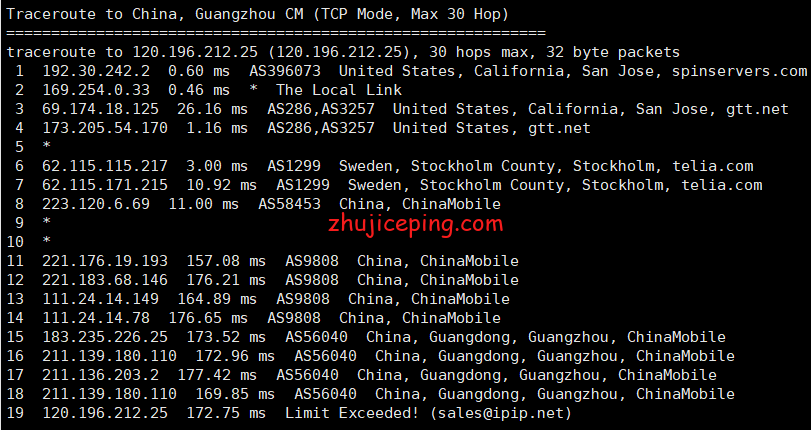Click 'spinservers.com' in hop 1
This screenshot has width=811, height=430.
[x=739, y=71]
